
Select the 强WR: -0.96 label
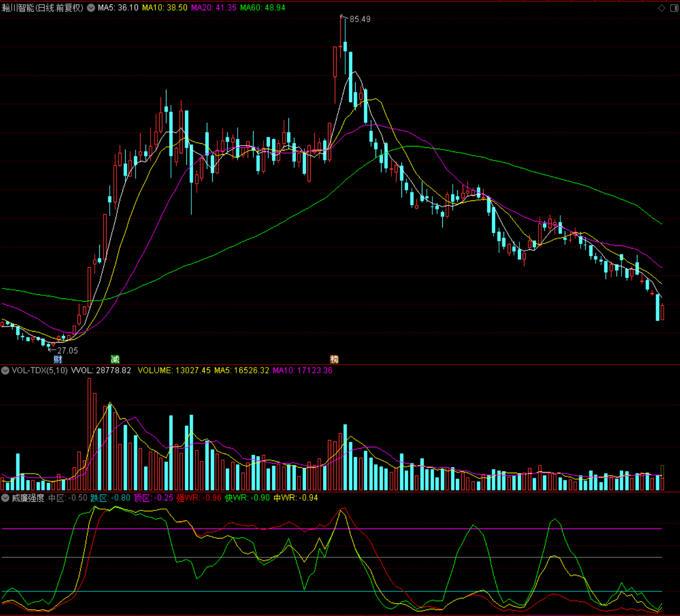click(199, 498)
